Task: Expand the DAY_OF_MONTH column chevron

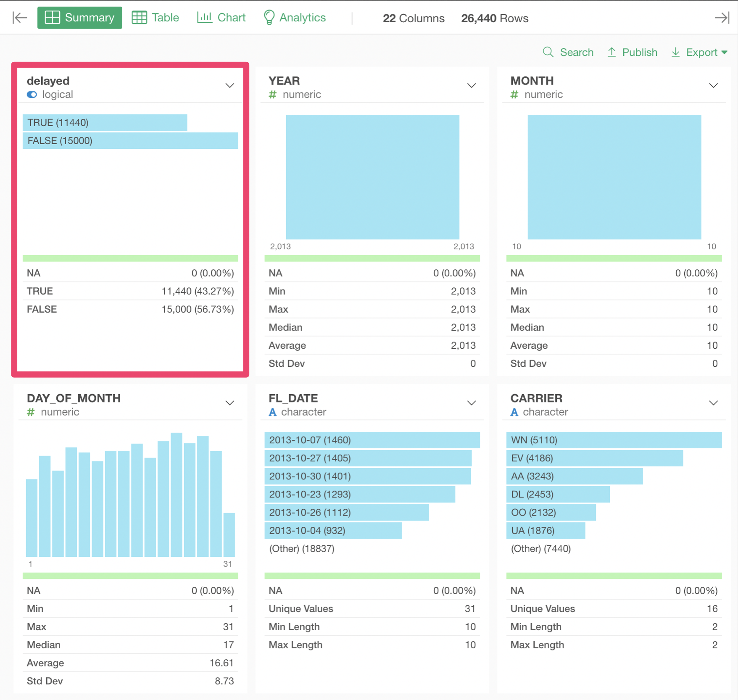Action: tap(229, 403)
